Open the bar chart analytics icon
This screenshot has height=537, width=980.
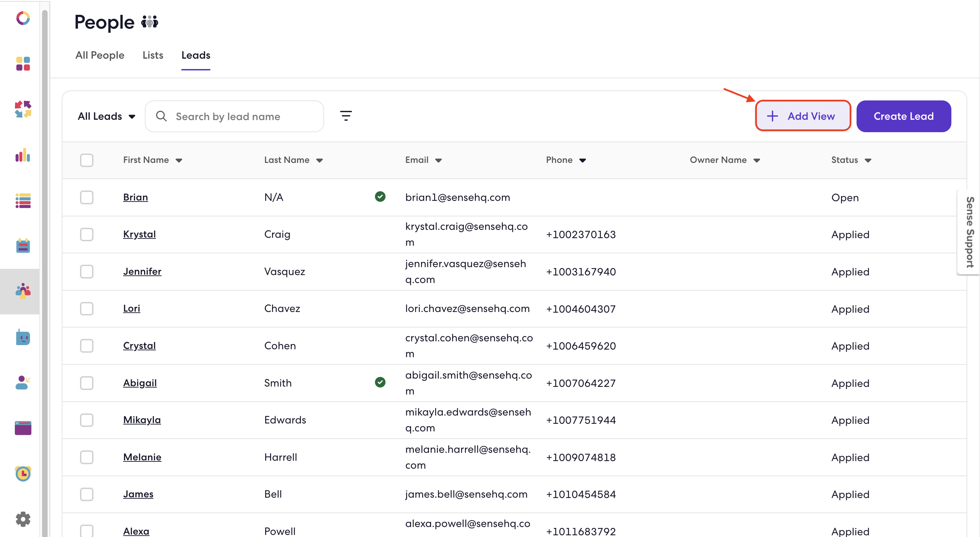coord(23,155)
